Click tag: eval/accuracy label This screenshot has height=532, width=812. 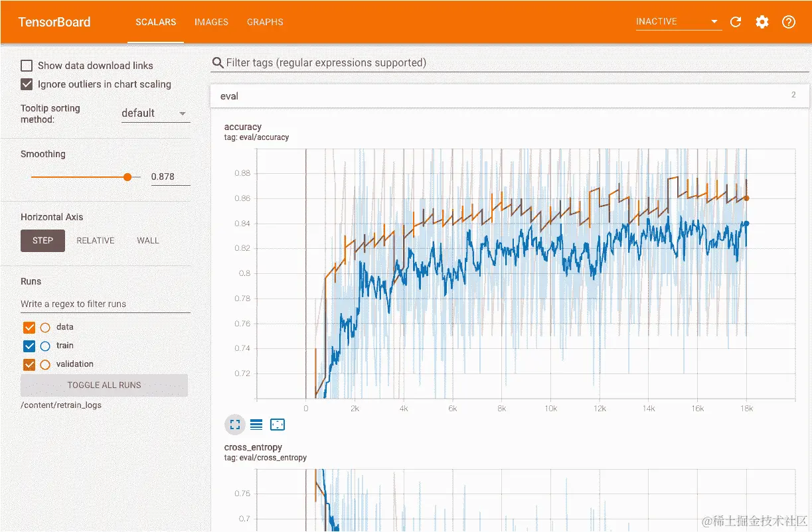[x=256, y=137]
